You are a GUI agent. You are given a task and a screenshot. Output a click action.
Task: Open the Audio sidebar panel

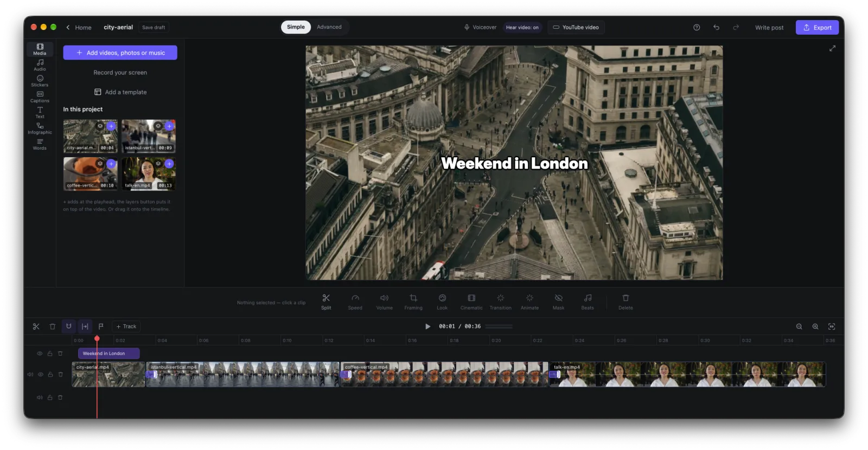click(x=40, y=65)
